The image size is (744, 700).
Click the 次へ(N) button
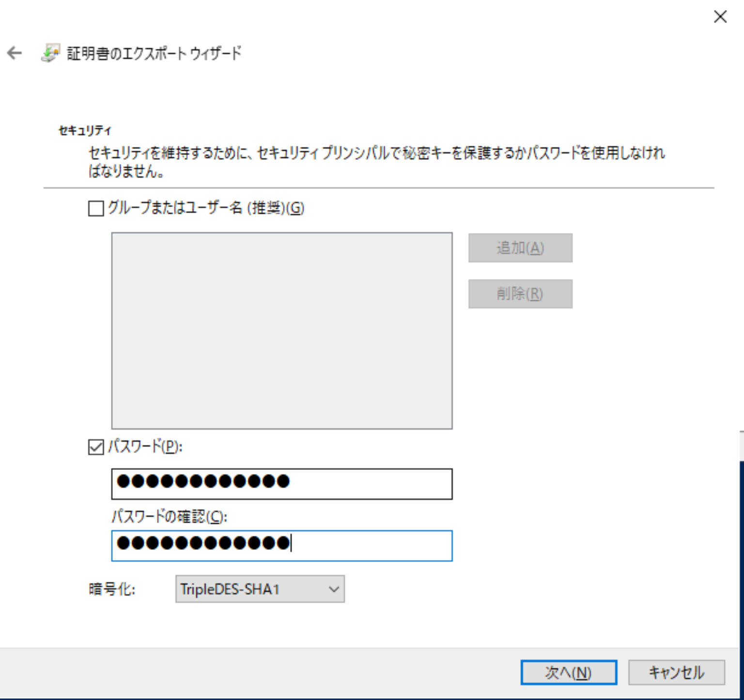(x=569, y=672)
